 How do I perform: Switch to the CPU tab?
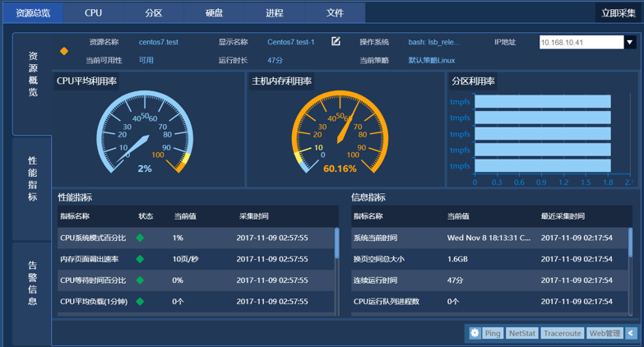94,12
